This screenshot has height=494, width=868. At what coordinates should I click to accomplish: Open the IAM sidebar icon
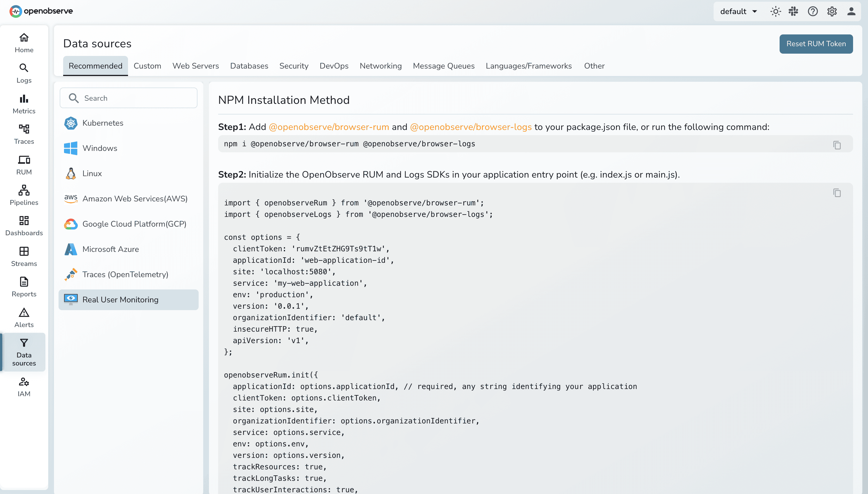[24, 382]
